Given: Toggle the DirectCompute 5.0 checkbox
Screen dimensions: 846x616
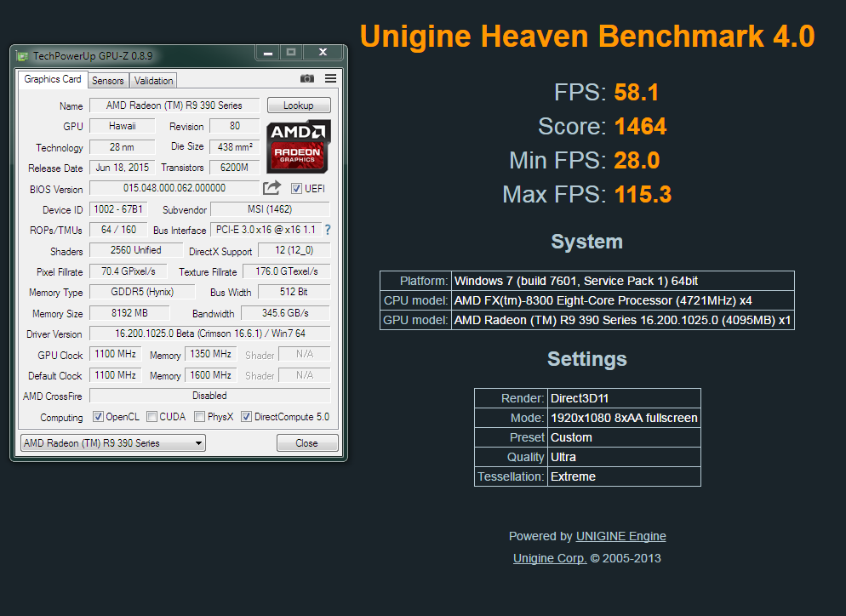Looking at the screenshot, I should click(246, 416).
